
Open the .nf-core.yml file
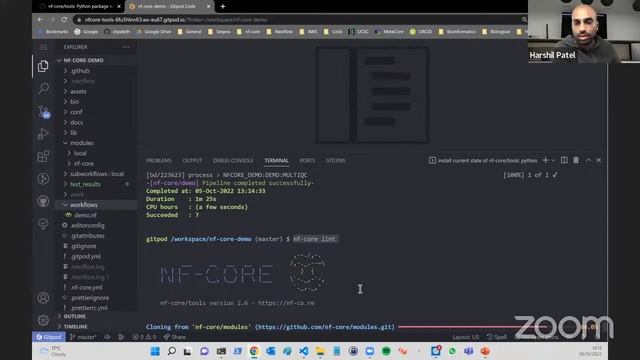pos(96,287)
